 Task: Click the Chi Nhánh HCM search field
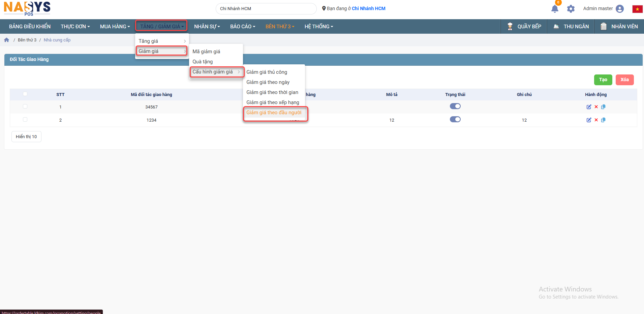click(x=266, y=9)
